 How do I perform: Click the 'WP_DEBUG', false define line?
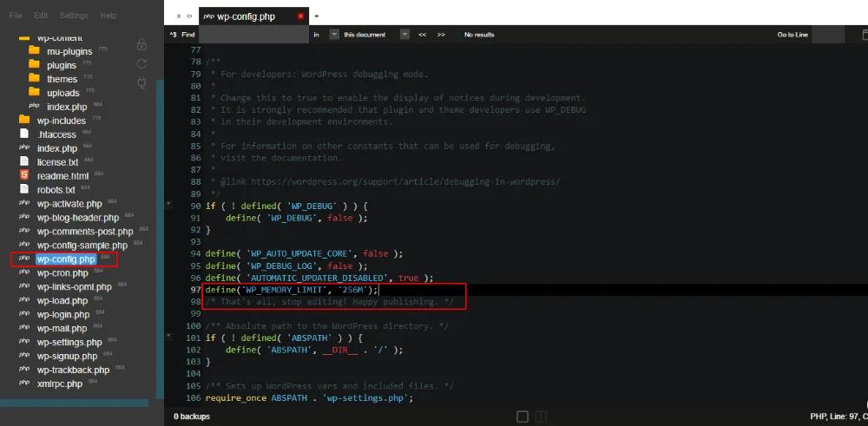point(297,218)
